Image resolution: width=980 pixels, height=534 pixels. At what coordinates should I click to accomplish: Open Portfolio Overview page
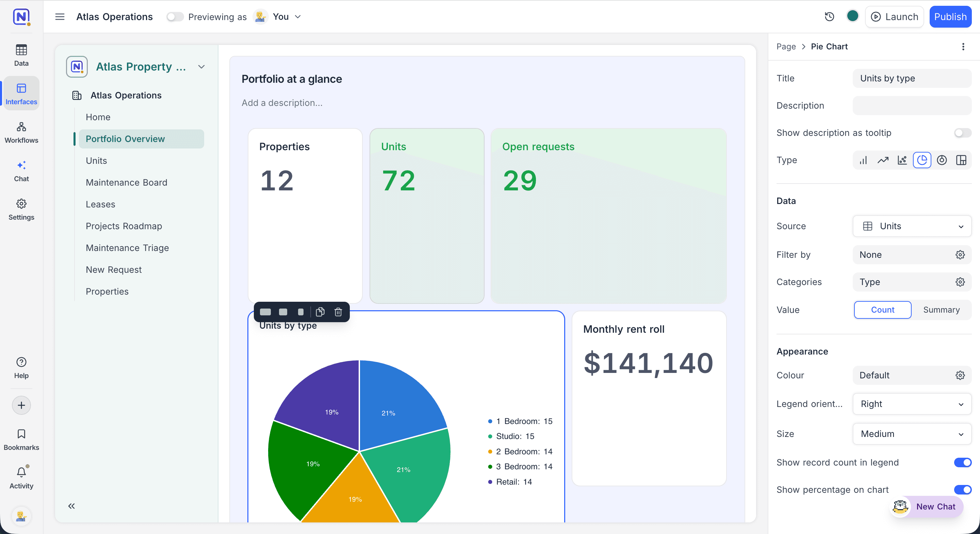coord(141,139)
